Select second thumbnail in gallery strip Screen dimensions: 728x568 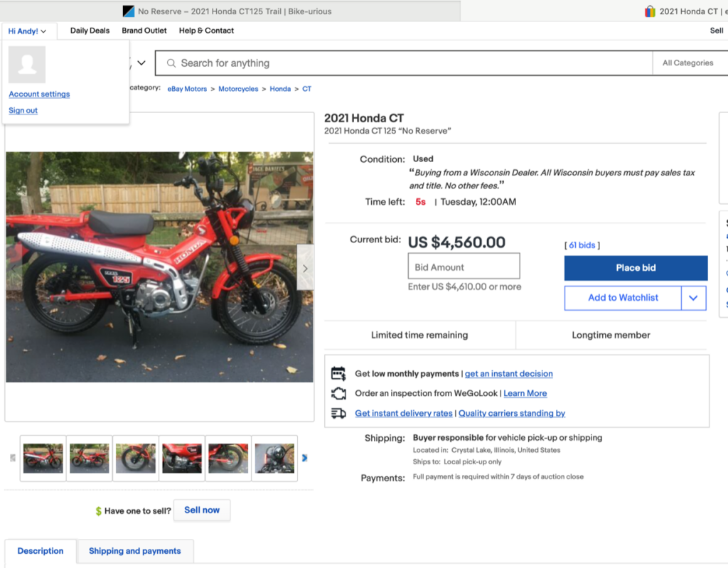90,459
